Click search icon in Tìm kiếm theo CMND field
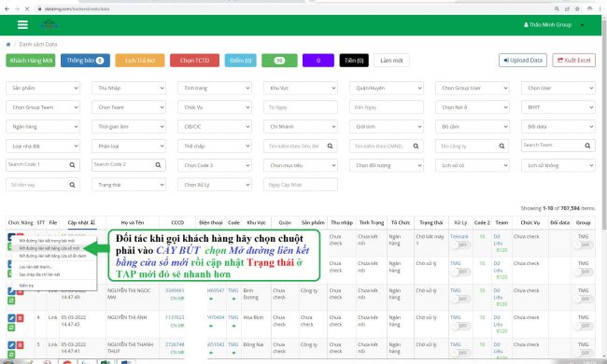This screenshot has height=364, width=607. pyautogui.click(x=416, y=146)
